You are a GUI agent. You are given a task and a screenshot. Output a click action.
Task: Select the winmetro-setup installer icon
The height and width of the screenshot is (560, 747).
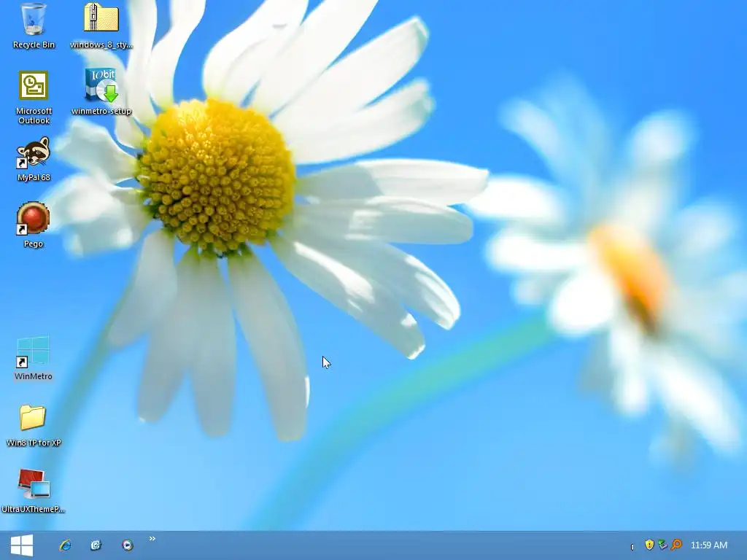pos(101,86)
